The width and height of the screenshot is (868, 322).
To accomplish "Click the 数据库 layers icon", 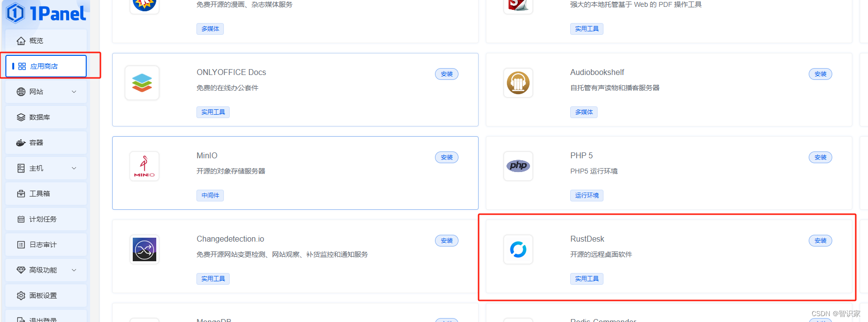I will 21,117.
